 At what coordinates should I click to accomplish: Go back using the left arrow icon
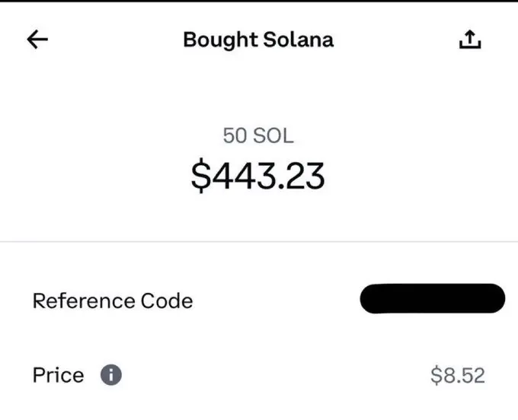pos(37,40)
